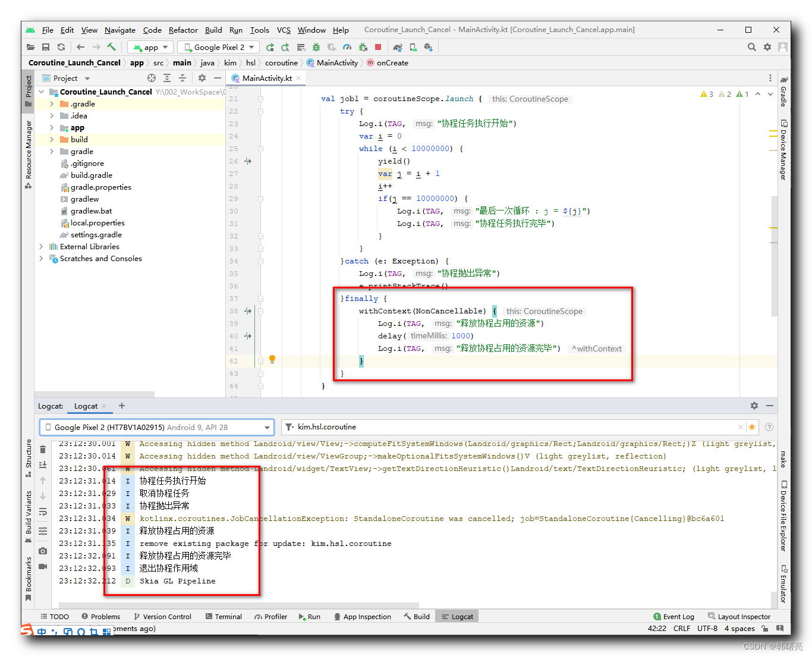Open the VCS menu
The height and width of the screenshot is (656, 812).
(284, 30)
